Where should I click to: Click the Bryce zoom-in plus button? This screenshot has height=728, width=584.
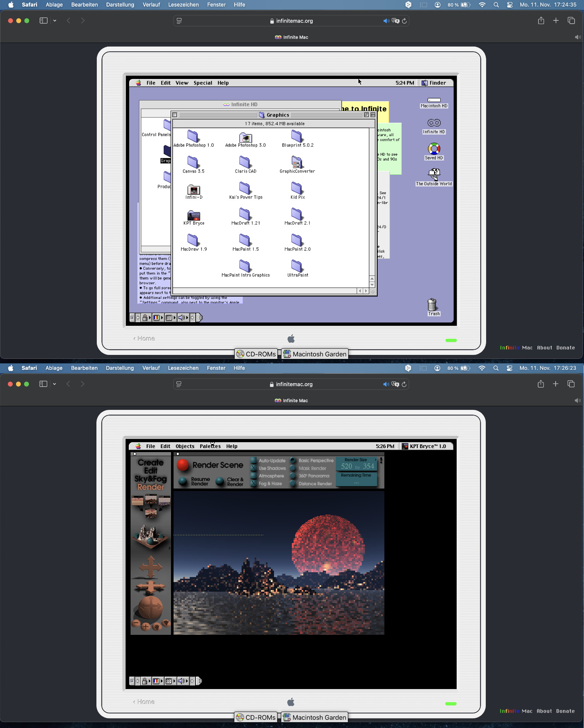click(x=146, y=626)
